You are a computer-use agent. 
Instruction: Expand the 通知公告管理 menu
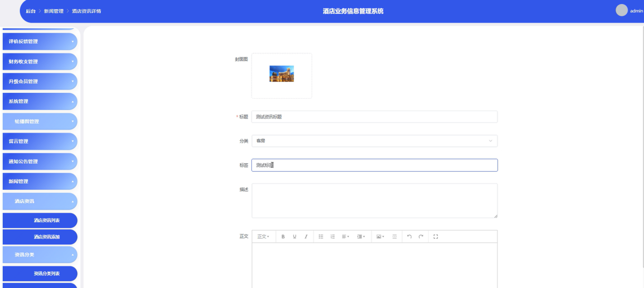coord(40,161)
